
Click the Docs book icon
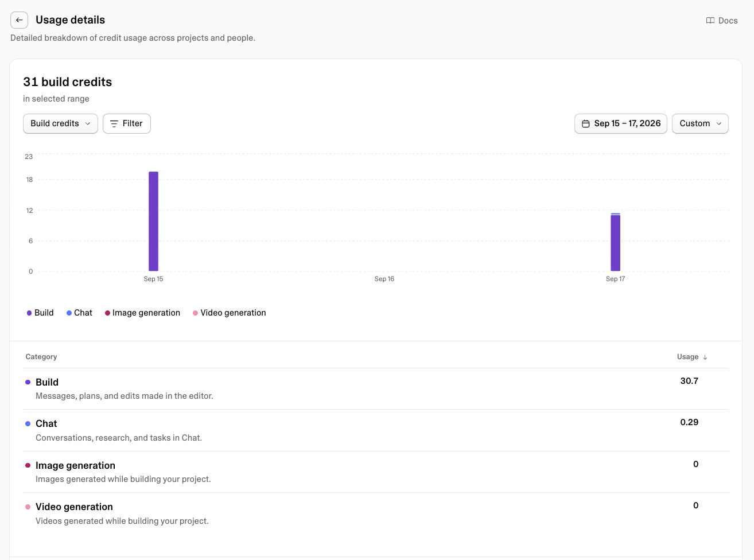pos(710,21)
